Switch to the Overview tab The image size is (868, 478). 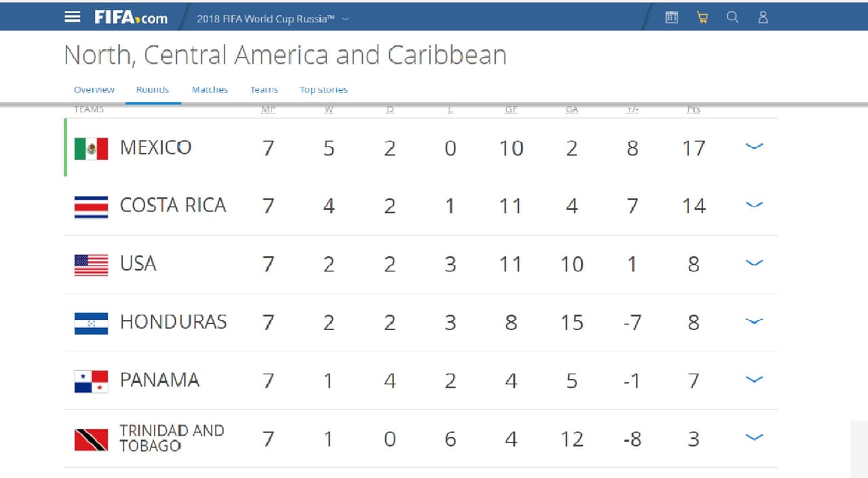(x=94, y=89)
